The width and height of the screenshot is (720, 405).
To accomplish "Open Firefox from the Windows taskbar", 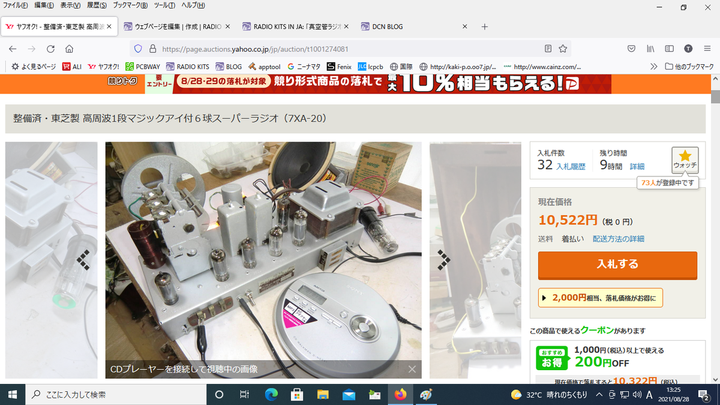I will [x=402, y=395].
